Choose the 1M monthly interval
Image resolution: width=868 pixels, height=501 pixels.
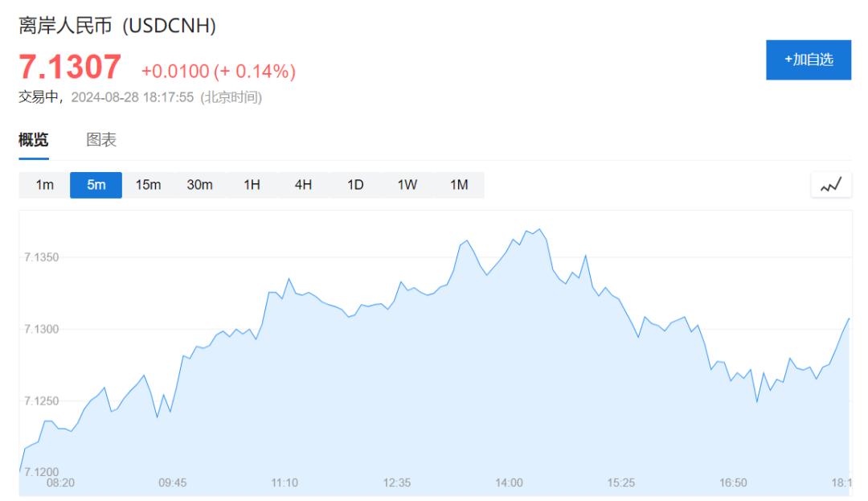point(458,185)
